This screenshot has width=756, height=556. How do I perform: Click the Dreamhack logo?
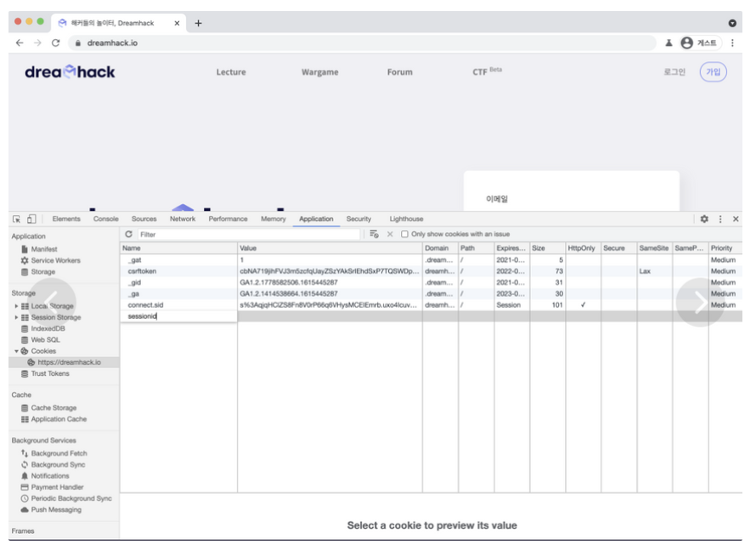[x=70, y=72]
